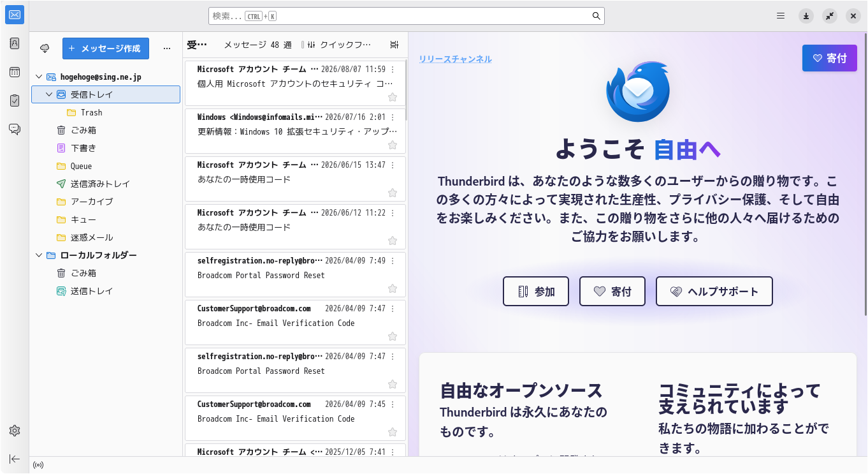Star the Windows 10 update message
Image resolution: width=868 pixels, height=474 pixels.
click(393, 145)
